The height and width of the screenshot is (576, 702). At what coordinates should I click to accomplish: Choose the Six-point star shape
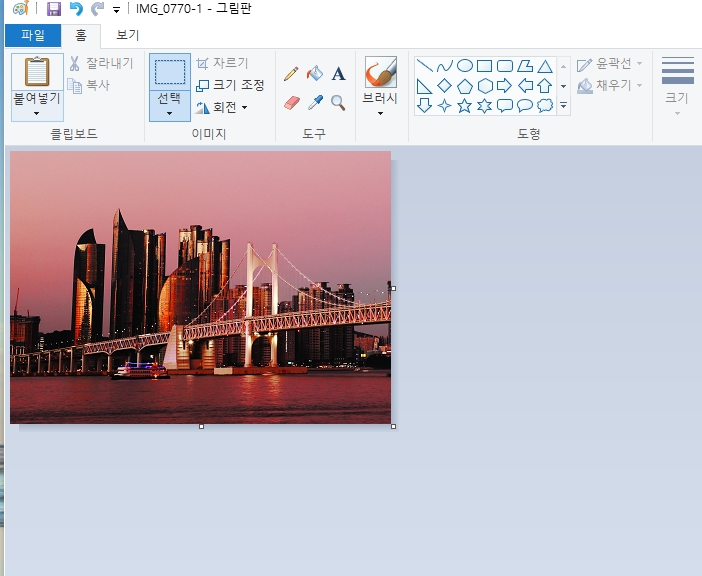coord(484,106)
